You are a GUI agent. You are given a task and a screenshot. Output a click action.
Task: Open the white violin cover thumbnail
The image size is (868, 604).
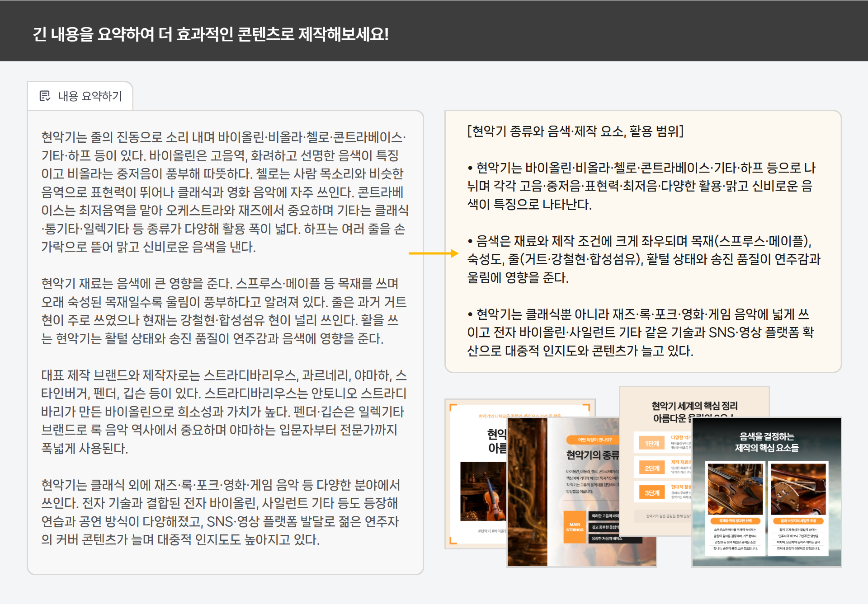pyautogui.click(x=476, y=474)
